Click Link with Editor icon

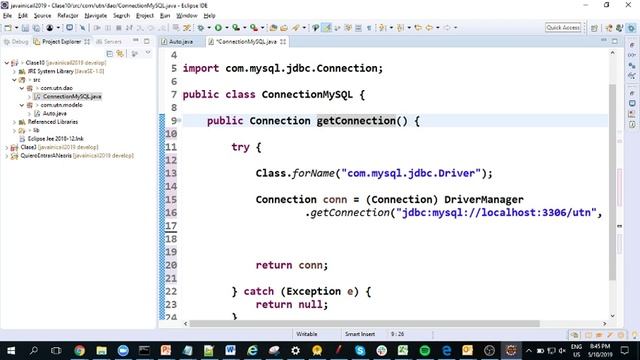120,53
